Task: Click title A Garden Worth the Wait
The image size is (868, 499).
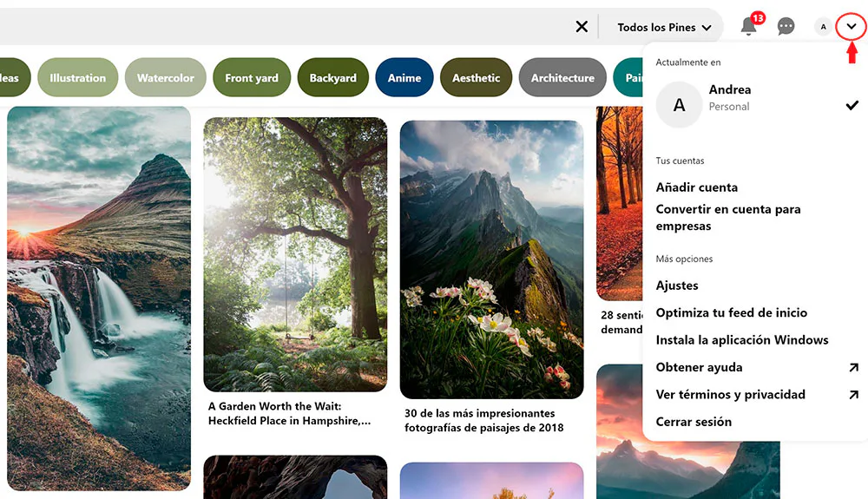Action: point(290,413)
